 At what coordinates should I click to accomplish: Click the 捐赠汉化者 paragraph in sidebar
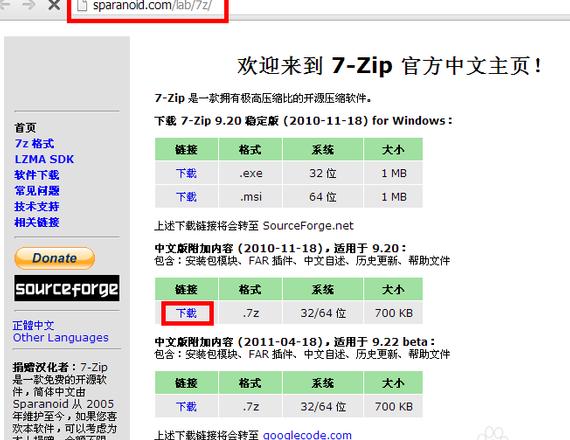[65, 400]
